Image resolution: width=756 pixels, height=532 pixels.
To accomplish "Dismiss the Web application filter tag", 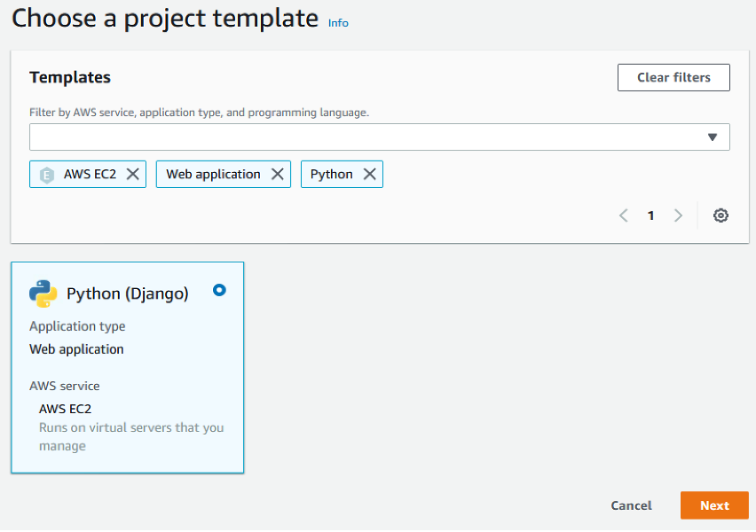I will (x=280, y=174).
